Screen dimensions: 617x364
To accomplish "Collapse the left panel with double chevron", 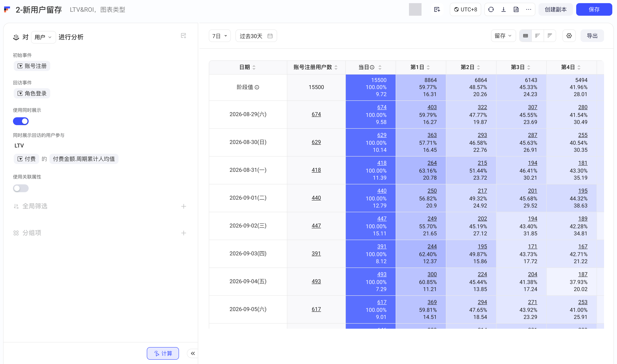I will click(x=193, y=353).
